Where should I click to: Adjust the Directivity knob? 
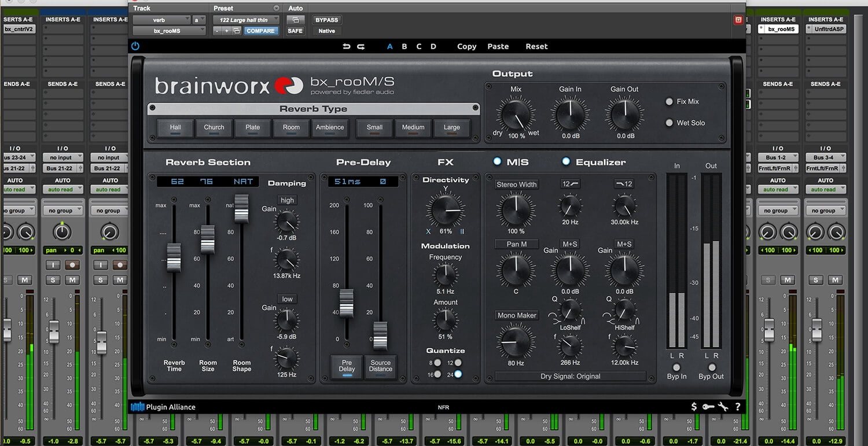pos(445,209)
